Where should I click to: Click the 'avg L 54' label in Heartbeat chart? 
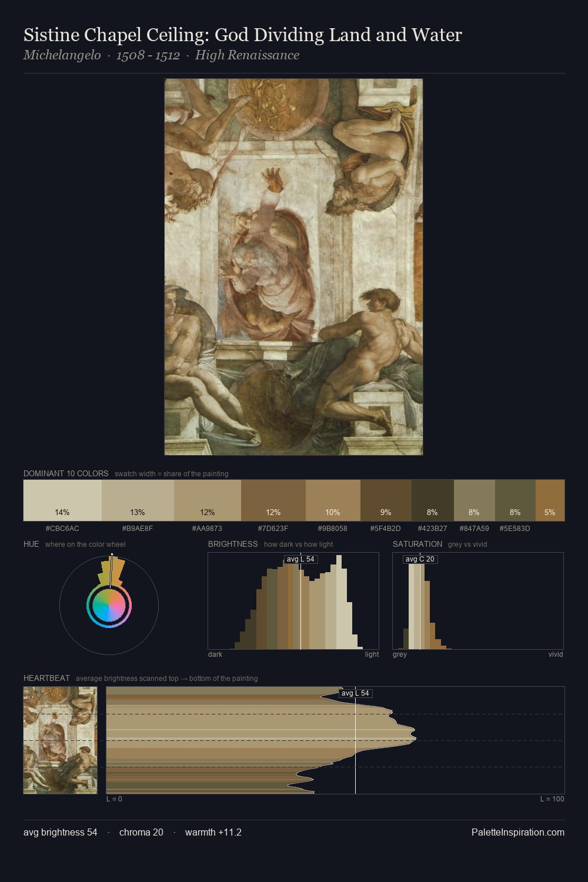(x=355, y=693)
